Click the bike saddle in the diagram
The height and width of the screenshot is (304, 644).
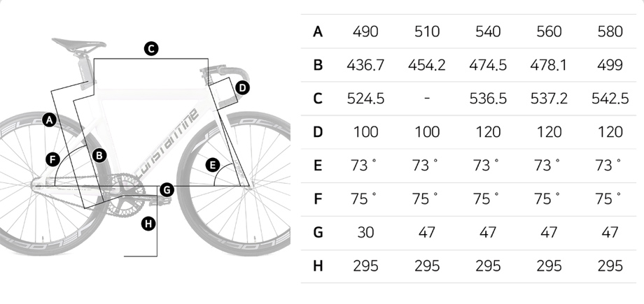pos(79,44)
